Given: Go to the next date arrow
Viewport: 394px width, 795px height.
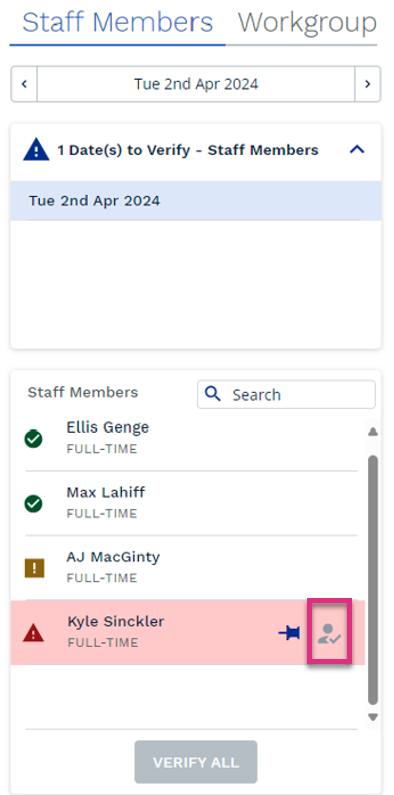Looking at the screenshot, I should coord(368,84).
